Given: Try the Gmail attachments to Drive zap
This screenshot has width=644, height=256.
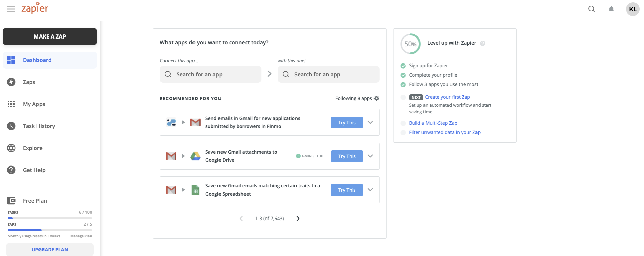Looking at the screenshot, I should click(347, 156).
